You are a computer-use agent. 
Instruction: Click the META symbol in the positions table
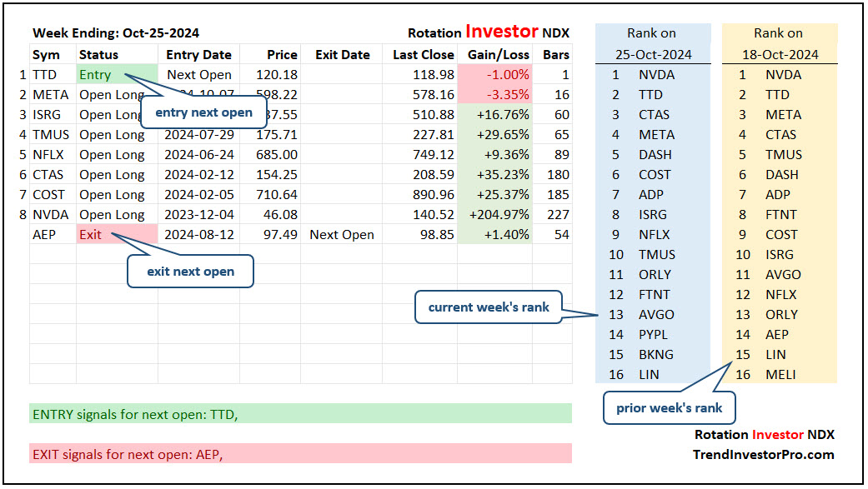pos(50,95)
